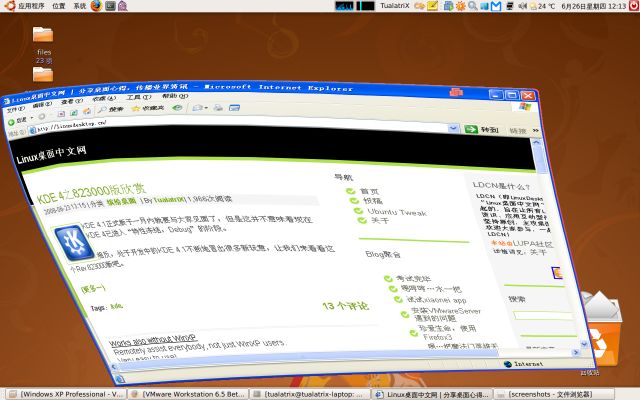Go to the IE Home page icon
The image size is (640, 400).
[x=87, y=111]
